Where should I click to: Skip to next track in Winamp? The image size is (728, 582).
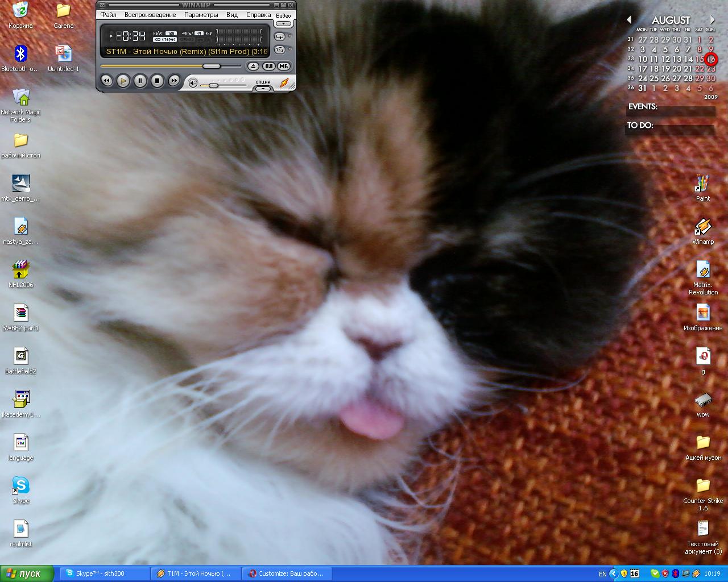point(174,81)
